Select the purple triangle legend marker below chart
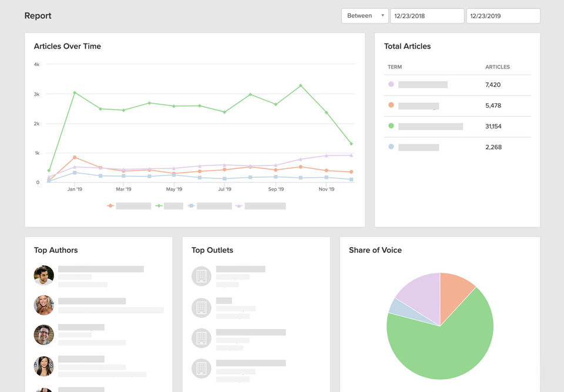Screen dimensions: 564x392 (x=239, y=206)
